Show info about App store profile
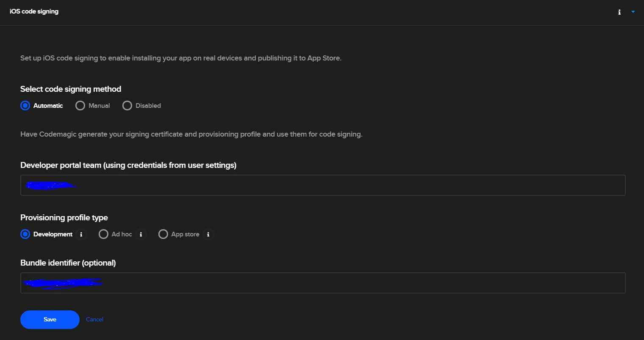This screenshot has height=340, width=644. tap(208, 234)
